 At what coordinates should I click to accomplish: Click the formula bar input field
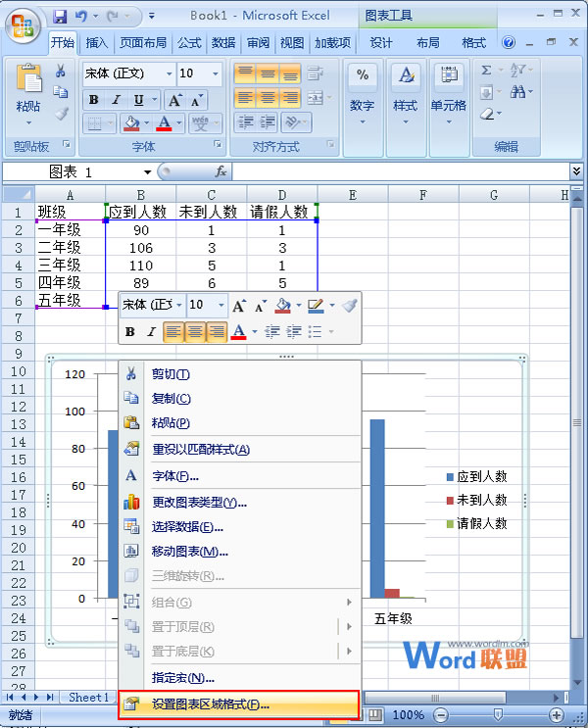click(401, 171)
